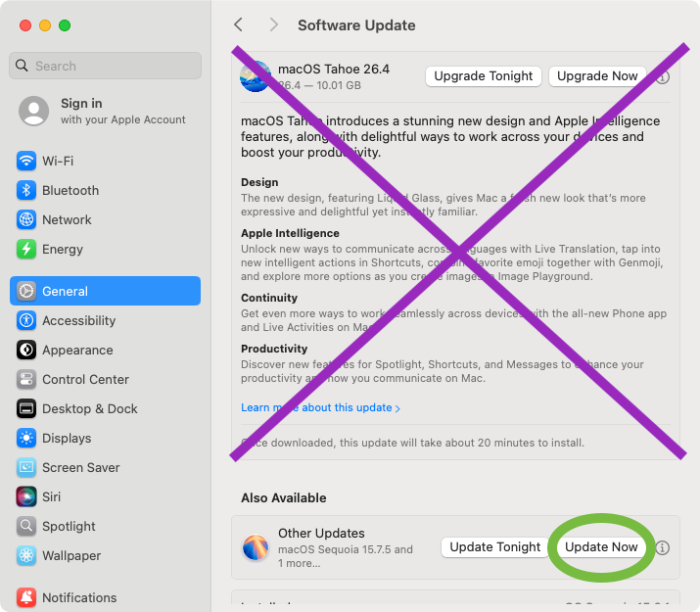The height and width of the screenshot is (612, 700).
Task: Click the user avatar icon
Action: [x=34, y=111]
